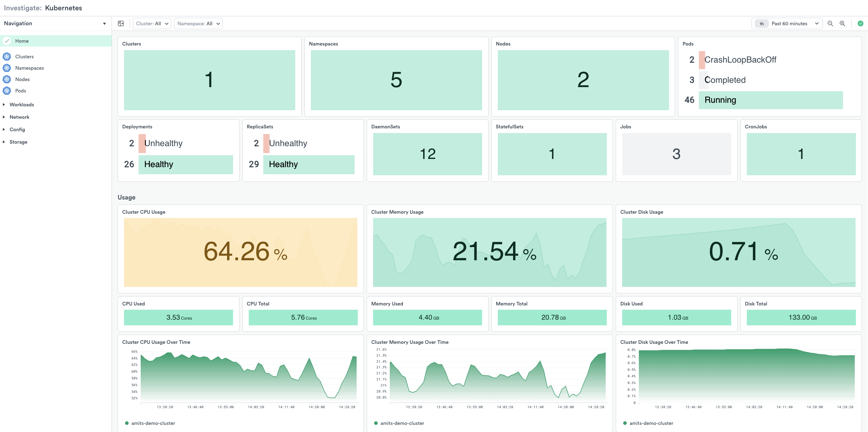Image resolution: width=868 pixels, height=432 pixels.
Task: Click the zoom out time range icon
Action: tap(830, 23)
